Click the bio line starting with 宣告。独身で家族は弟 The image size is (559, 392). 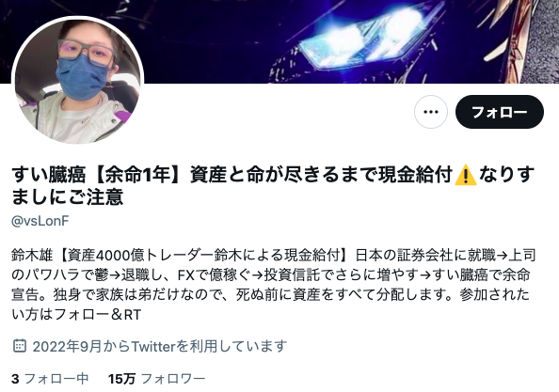coord(271,295)
